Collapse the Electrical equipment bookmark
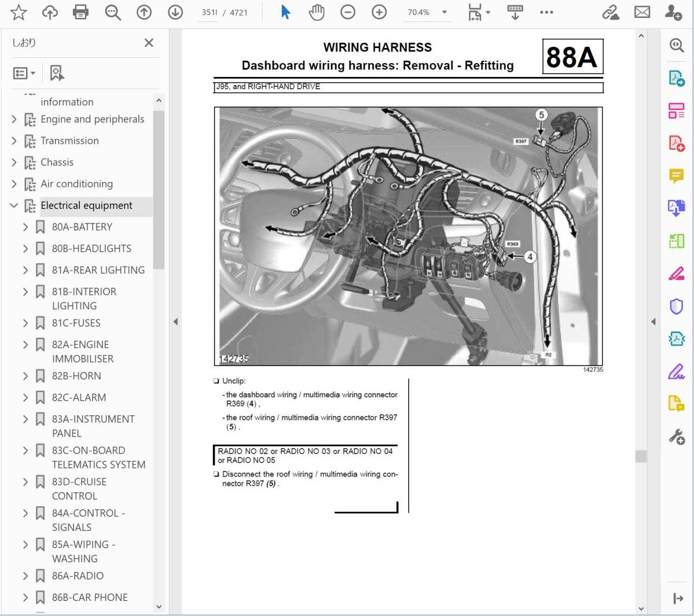 [14, 205]
